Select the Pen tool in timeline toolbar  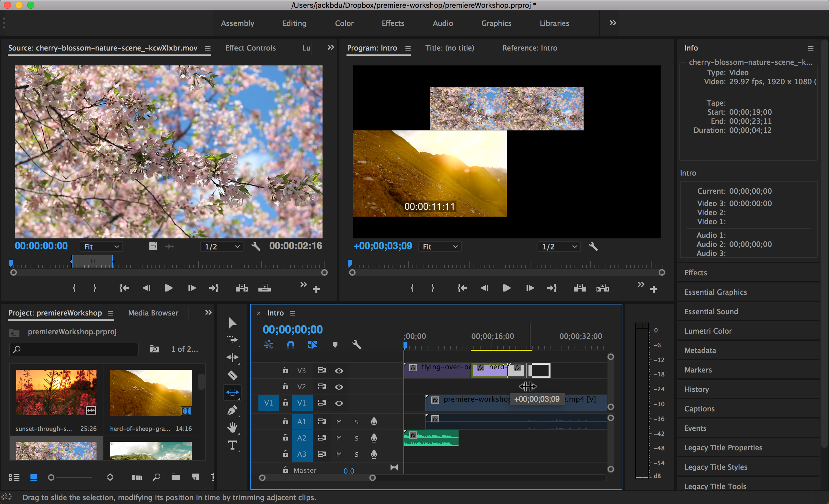233,410
